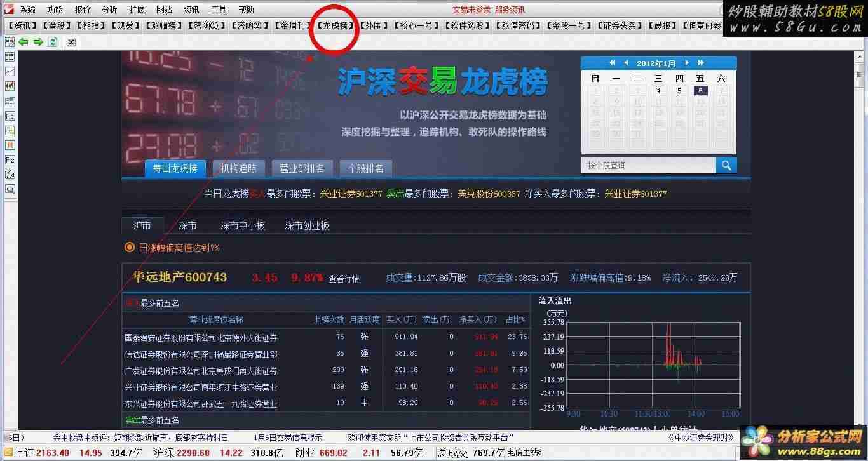Click the bottom magnifier icon in the left sidebar
This screenshot has width=868, height=461.
[10, 189]
